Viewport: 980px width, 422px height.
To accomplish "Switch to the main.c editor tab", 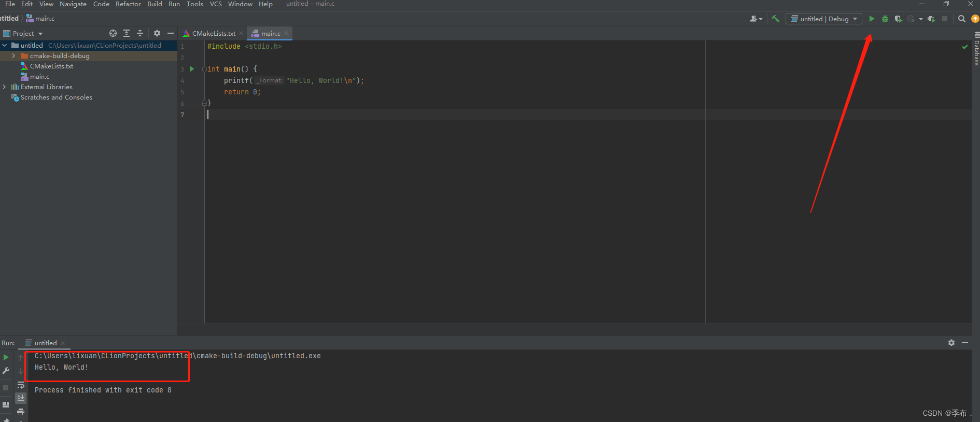I will [270, 33].
